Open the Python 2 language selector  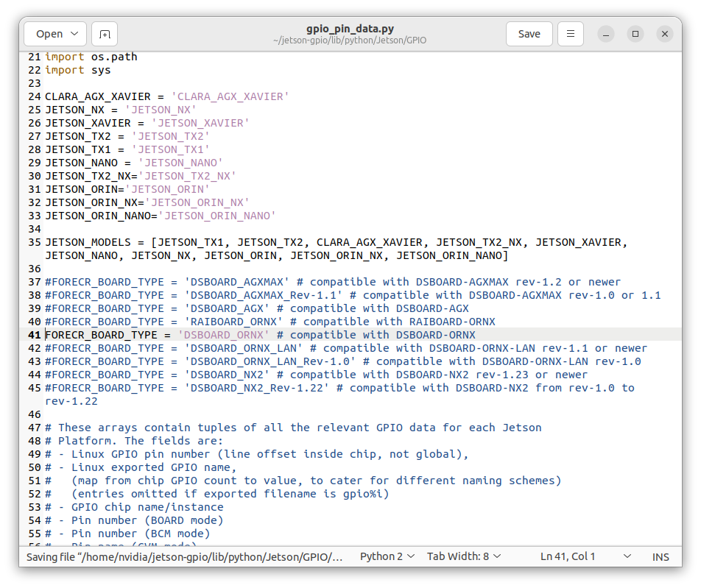tap(387, 556)
